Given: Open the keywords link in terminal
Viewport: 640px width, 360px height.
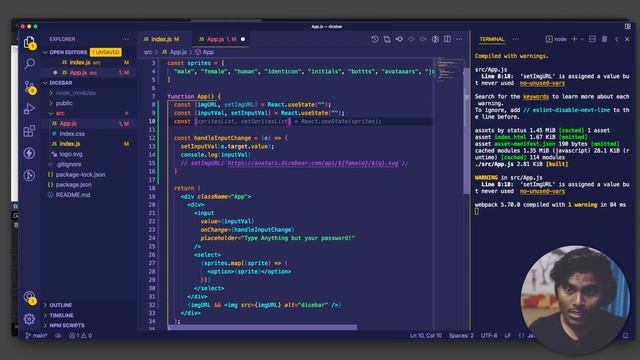Looking at the screenshot, I should (536, 97).
